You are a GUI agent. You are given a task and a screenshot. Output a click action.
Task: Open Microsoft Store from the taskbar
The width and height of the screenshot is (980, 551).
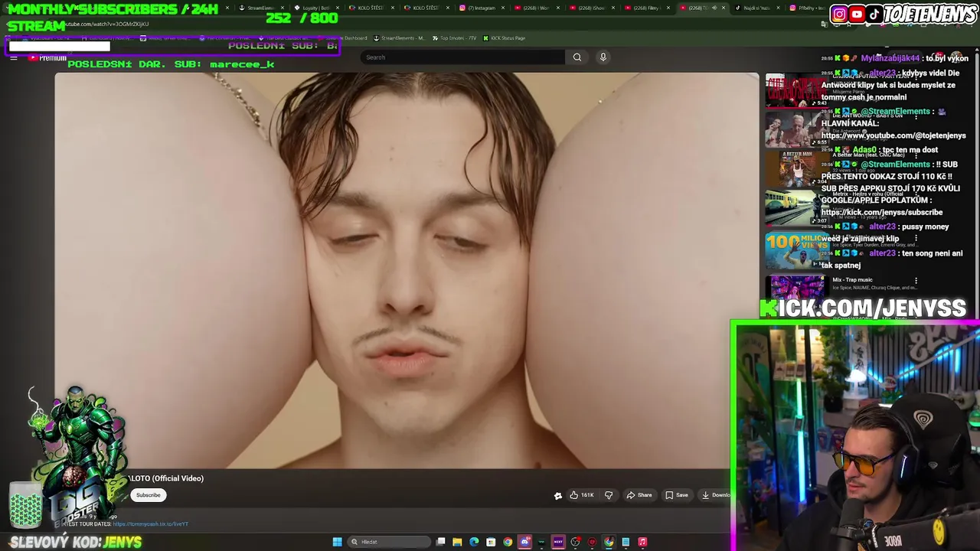(491, 542)
